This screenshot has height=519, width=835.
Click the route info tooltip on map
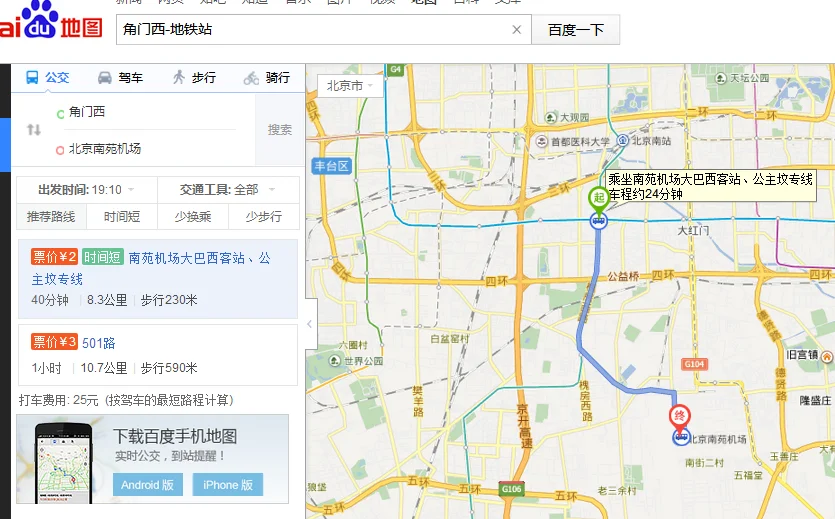click(x=711, y=186)
